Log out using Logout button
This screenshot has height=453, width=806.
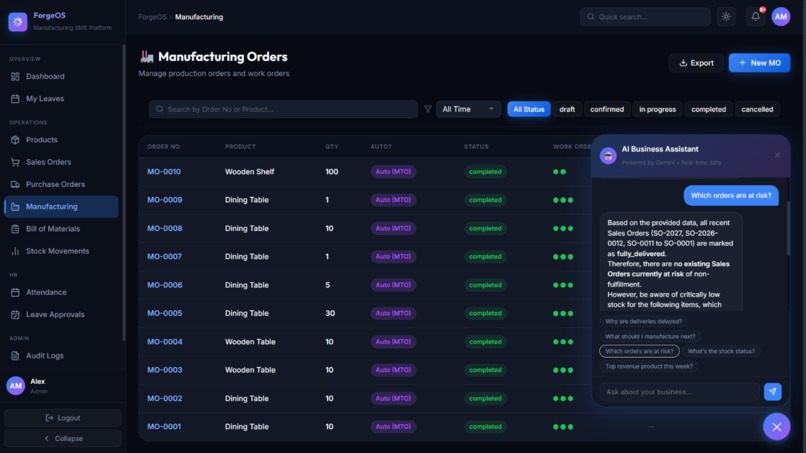(63, 418)
